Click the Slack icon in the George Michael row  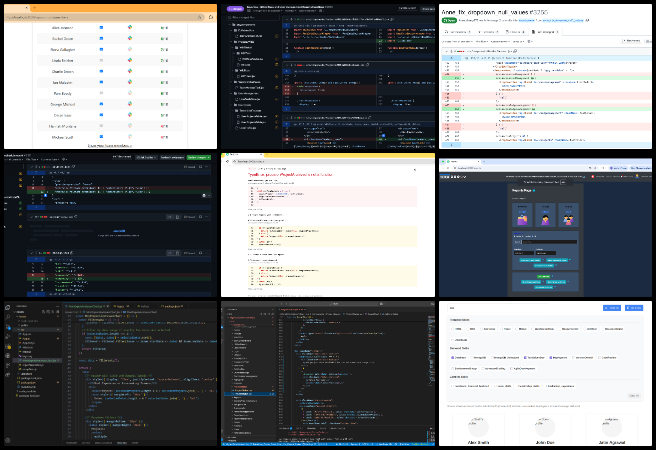[130, 104]
